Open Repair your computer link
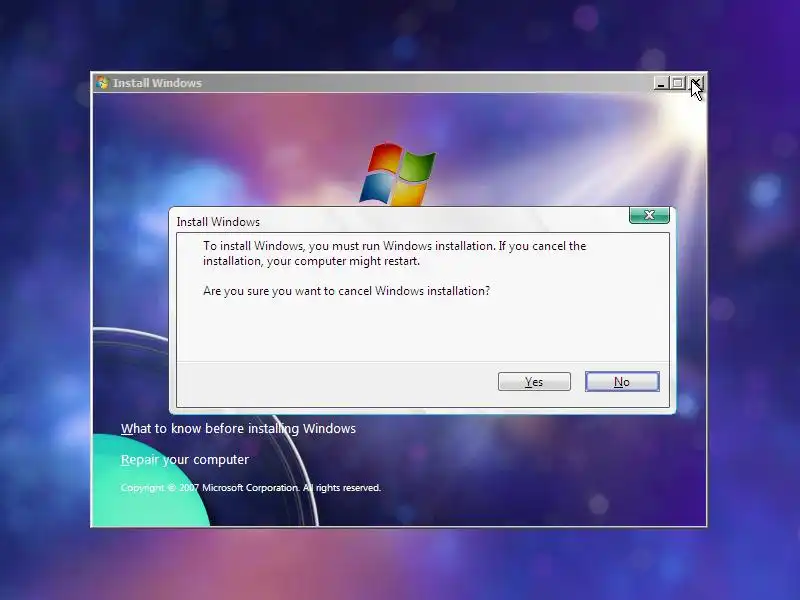 (185, 460)
